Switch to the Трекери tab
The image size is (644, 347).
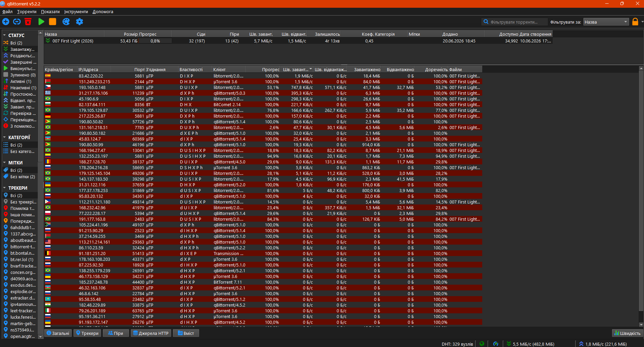87,333
